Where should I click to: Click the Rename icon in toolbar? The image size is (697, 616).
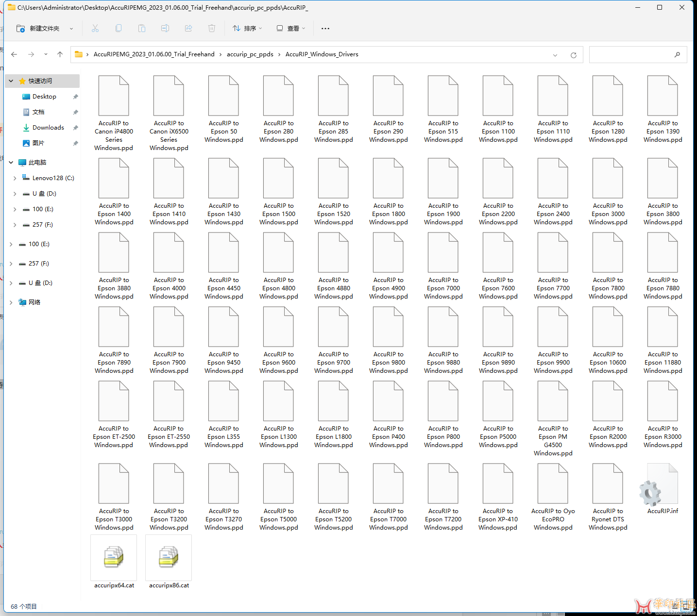165,28
